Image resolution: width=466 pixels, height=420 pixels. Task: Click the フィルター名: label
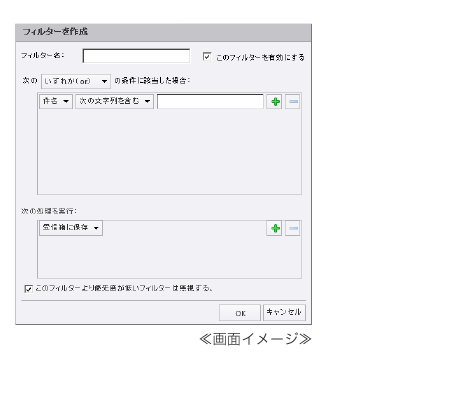click(43, 55)
